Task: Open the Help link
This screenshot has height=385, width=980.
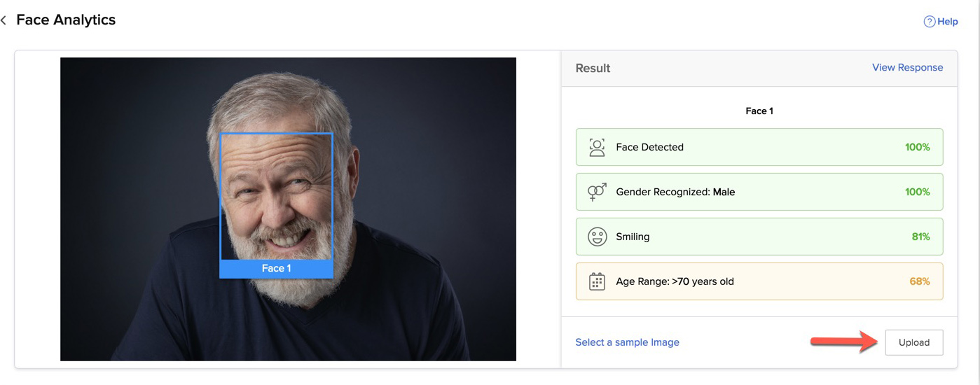Action: 947,22
